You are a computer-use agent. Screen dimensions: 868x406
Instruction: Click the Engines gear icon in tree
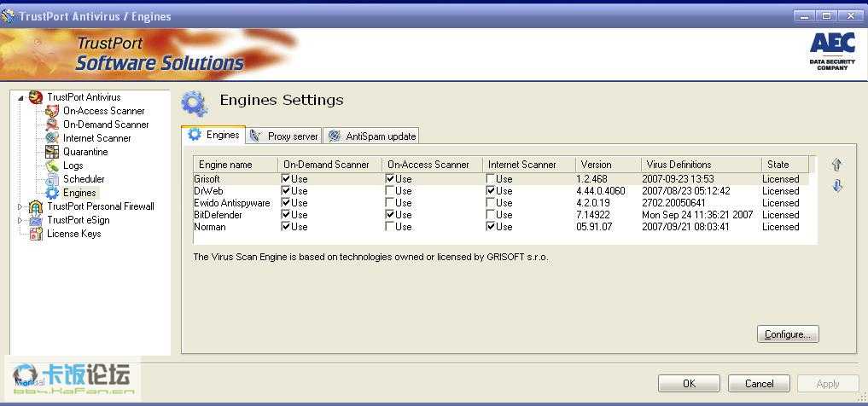[x=52, y=193]
